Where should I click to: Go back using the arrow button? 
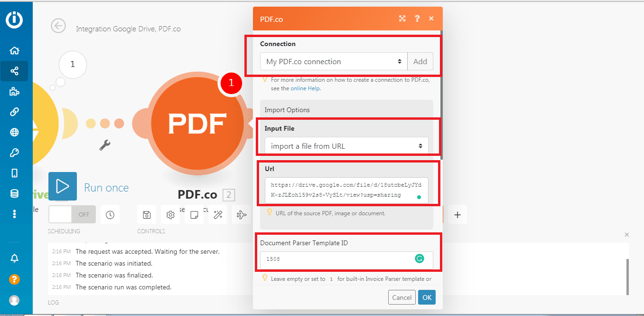coord(58,26)
